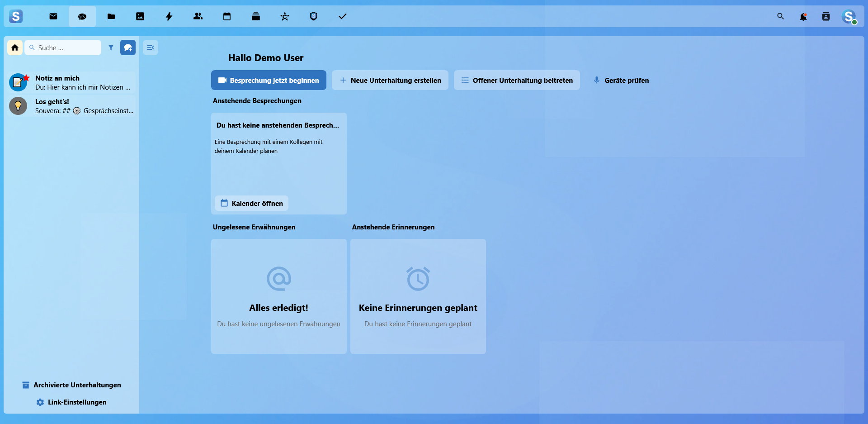
Task: Open the global search magnifier
Action: (780, 16)
